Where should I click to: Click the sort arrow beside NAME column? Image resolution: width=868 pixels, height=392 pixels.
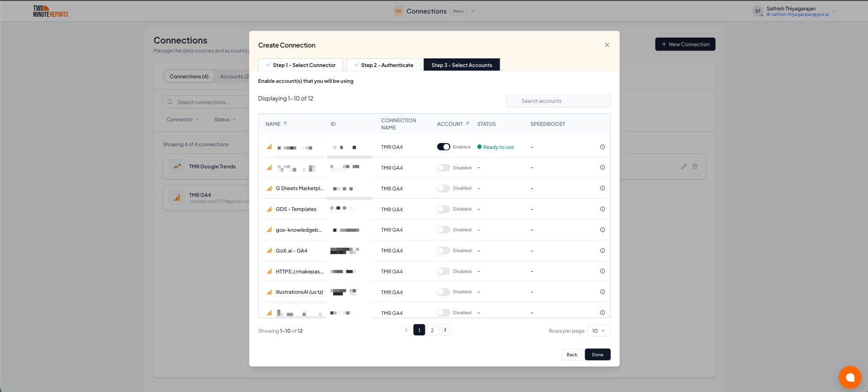pos(285,124)
